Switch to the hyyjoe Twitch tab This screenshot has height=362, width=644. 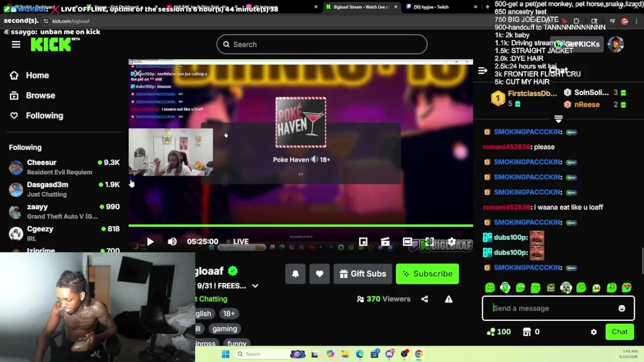point(437,7)
